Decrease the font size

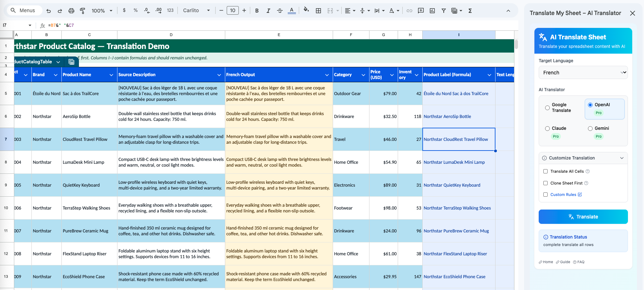click(221, 10)
